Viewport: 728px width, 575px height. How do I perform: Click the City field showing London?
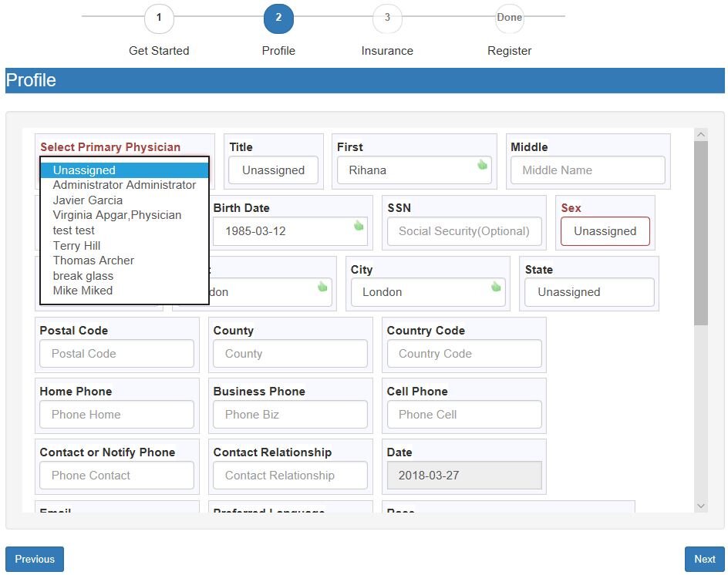[428, 292]
